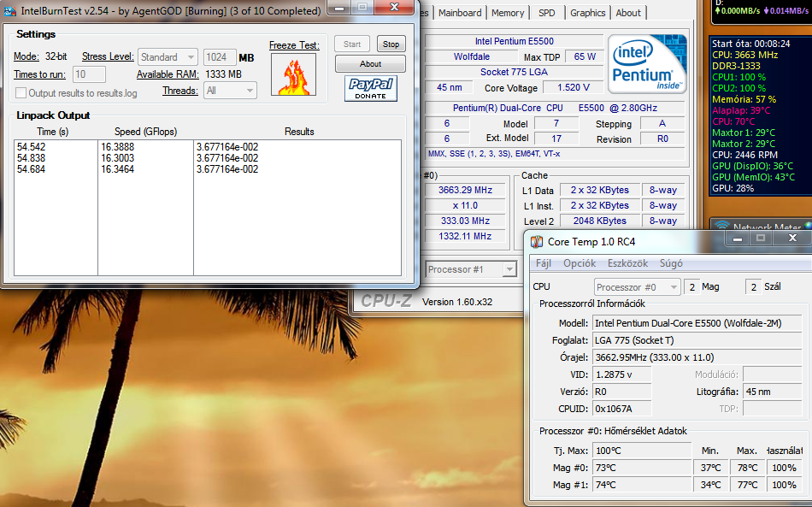Click the About button in IntelBurnTest
This screenshot has width=812, height=507.
[x=370, y=64]
